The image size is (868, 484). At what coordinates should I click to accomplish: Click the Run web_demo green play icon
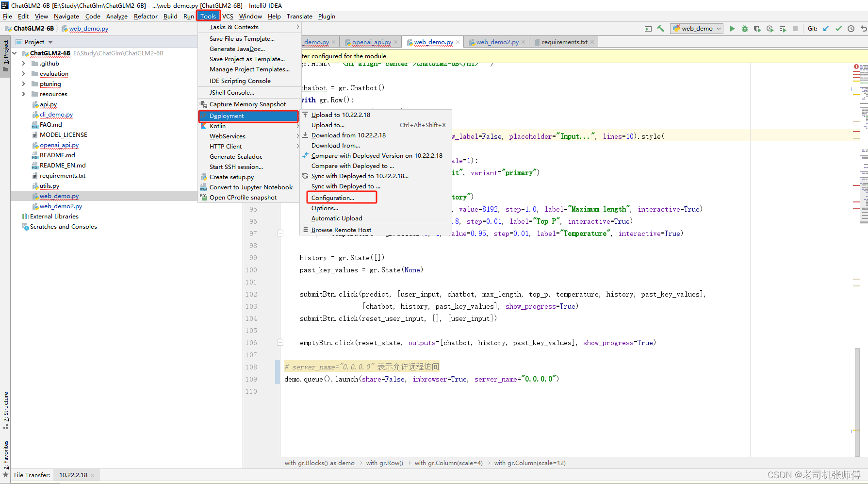pos(732,29)
